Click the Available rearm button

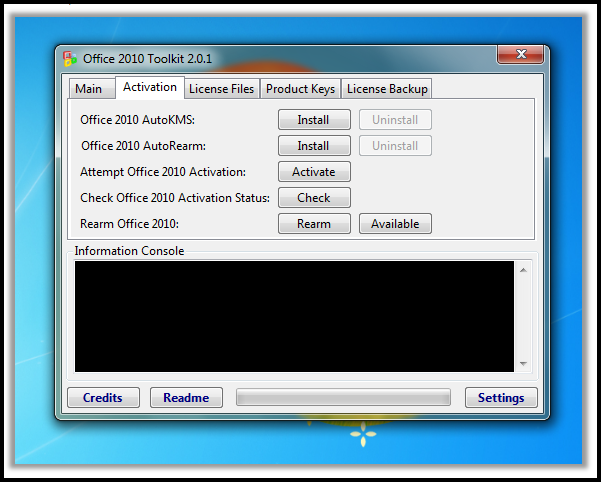point(395,224)
